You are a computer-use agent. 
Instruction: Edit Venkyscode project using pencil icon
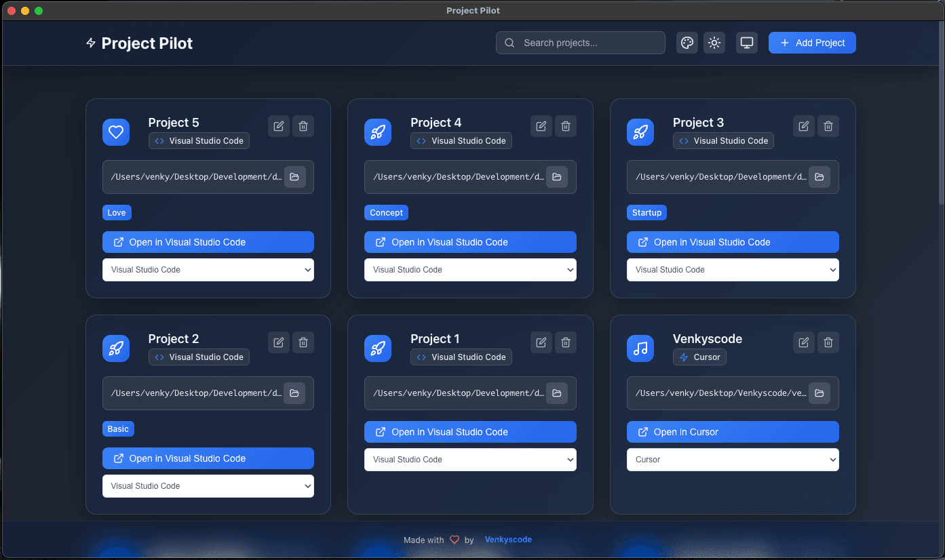point(803,342)
